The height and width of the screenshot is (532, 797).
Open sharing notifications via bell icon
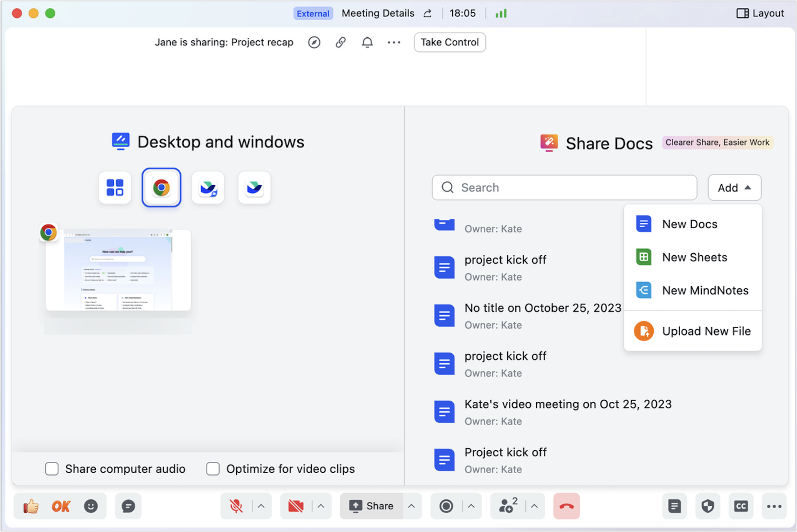coord(367,42)
